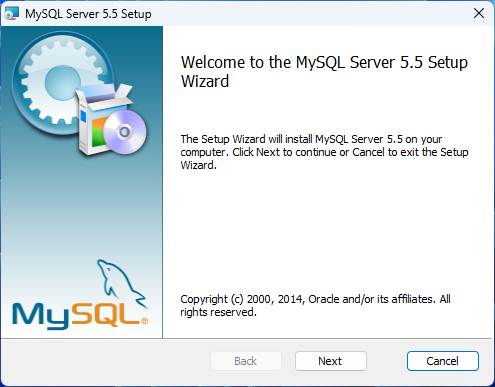Close the setup wizard window
The width and height of the screenshot is (495, 387).
point(479,13)
